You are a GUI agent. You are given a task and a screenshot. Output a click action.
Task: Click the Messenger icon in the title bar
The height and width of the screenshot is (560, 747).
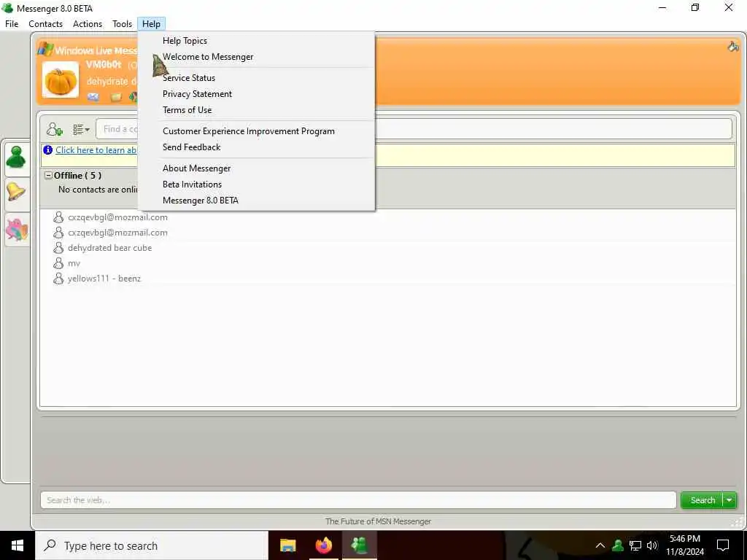pyautogui.click(x=7, y=8)
